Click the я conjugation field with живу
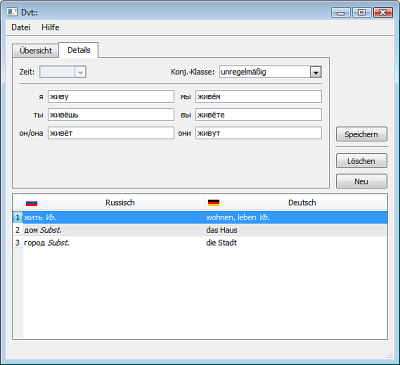The image size is (400, 365). coord(111,97)
